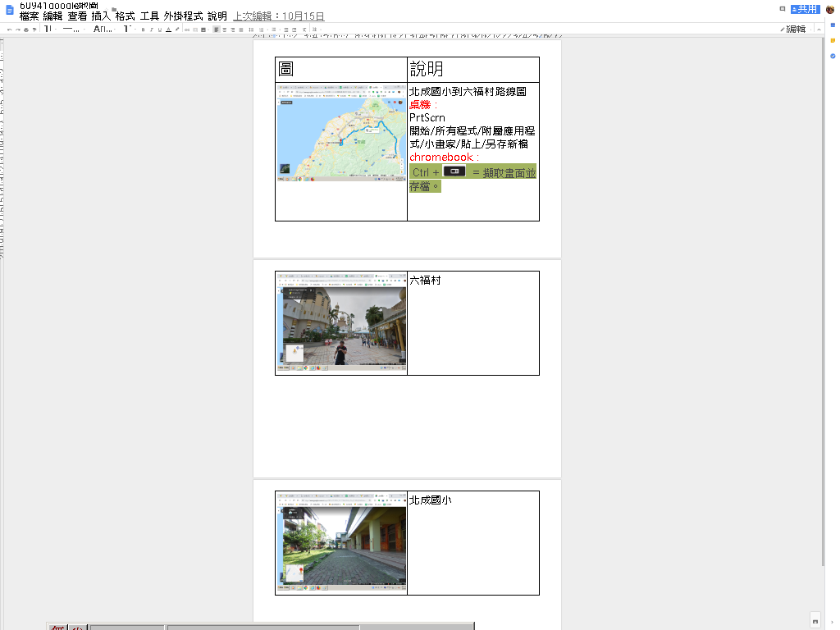
Task: Select center align
Action: (x=225, y=30)
